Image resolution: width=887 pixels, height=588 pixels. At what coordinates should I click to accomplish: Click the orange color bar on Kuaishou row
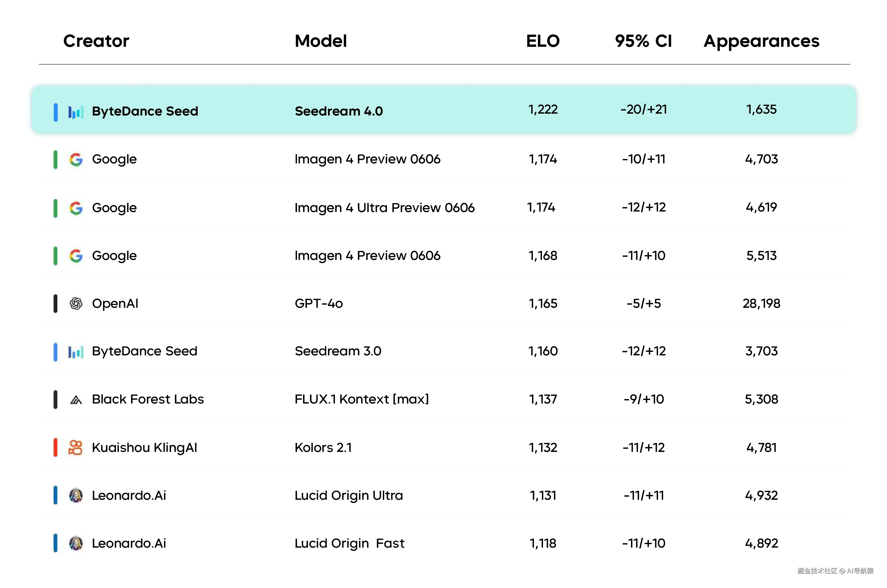56,447
